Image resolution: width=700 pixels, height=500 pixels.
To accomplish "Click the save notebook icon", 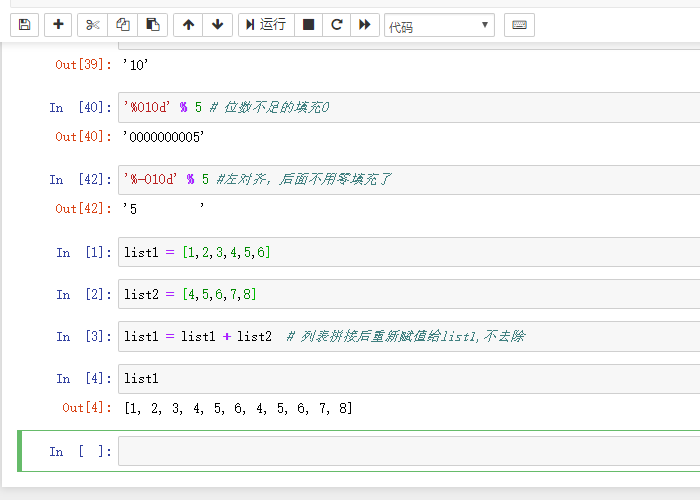I will tap(24, 24).
